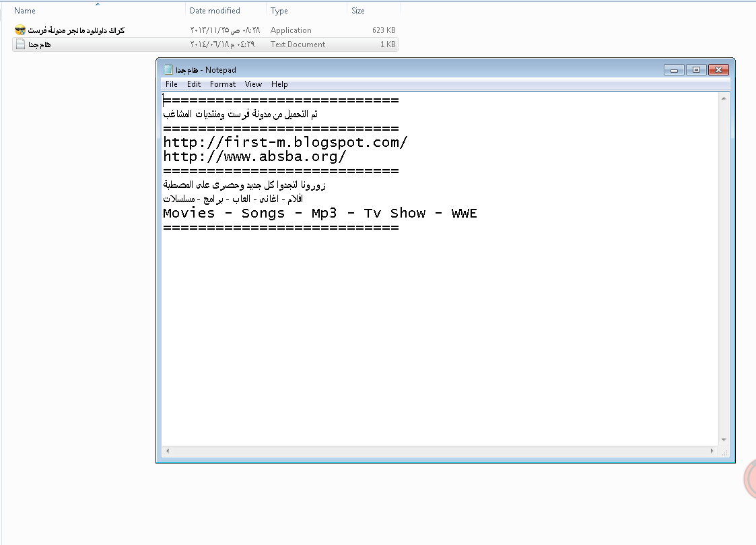Screen dimensions: 756x545
Task: Open the Edit menu in Notepad
Action: (194, 84)
